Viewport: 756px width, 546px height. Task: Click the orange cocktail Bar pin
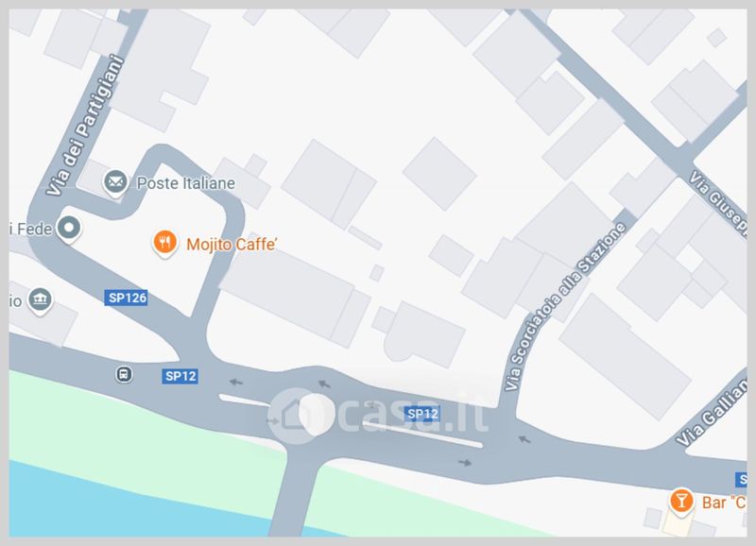coord(680,502)
